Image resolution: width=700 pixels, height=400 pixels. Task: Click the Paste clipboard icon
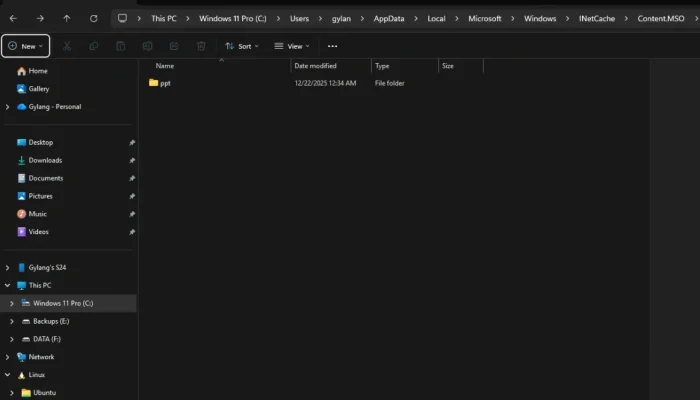121,46
